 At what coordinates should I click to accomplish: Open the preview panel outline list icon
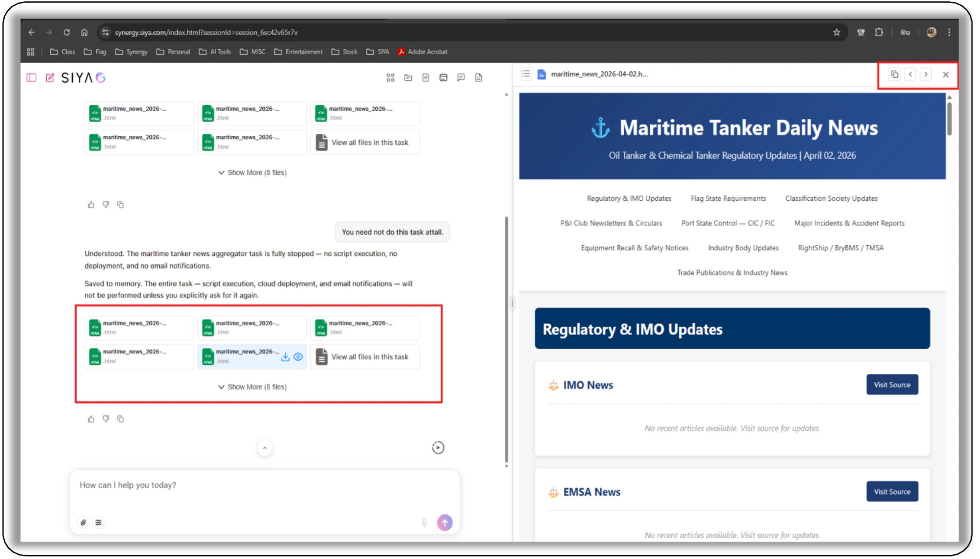pos(526,74)
